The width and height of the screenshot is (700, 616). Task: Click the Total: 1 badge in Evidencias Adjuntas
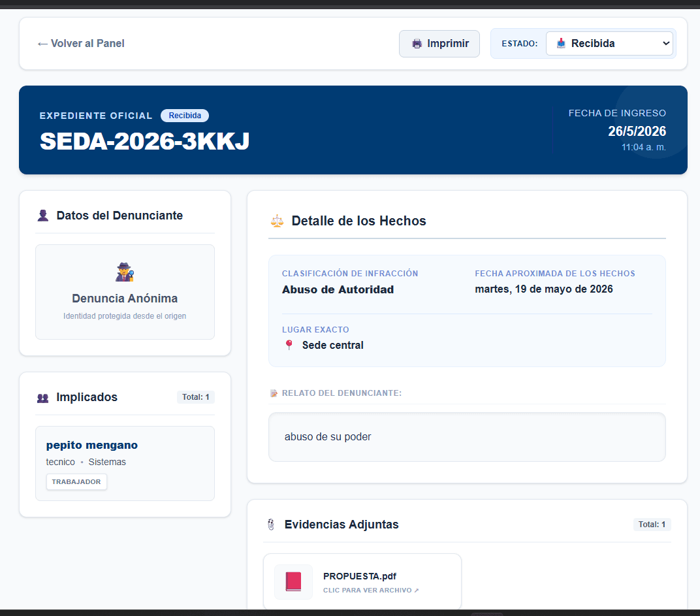(652, 525)
